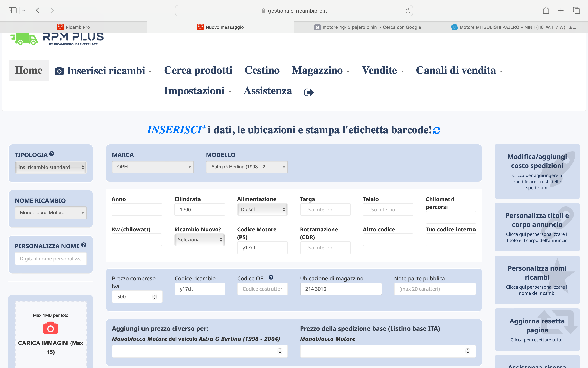Click the Ubicazione di magazzino field

341,289
